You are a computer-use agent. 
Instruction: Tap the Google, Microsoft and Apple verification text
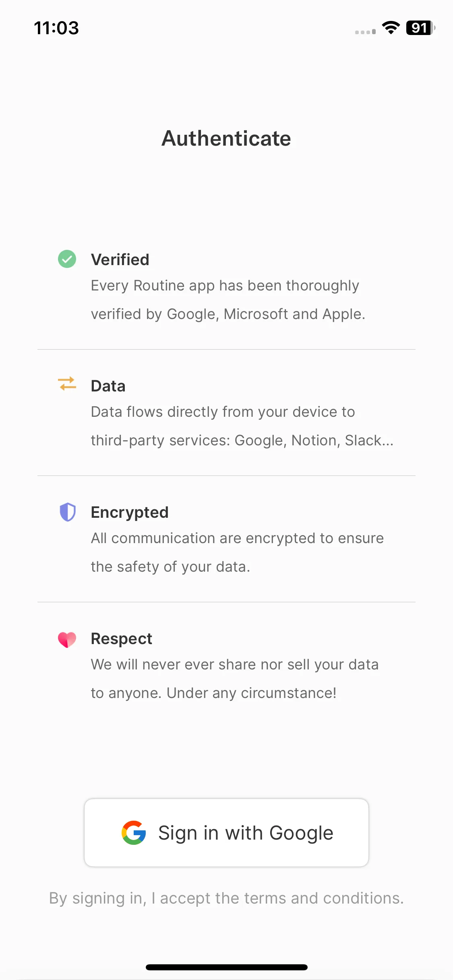[228, 300]
